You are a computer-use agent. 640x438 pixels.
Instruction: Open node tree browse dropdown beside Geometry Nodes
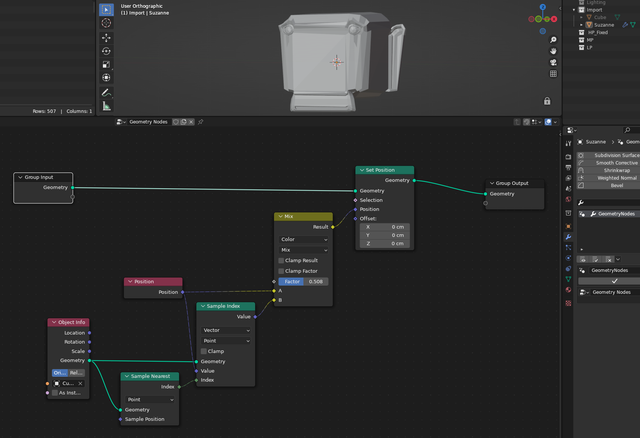click(121, 122)
